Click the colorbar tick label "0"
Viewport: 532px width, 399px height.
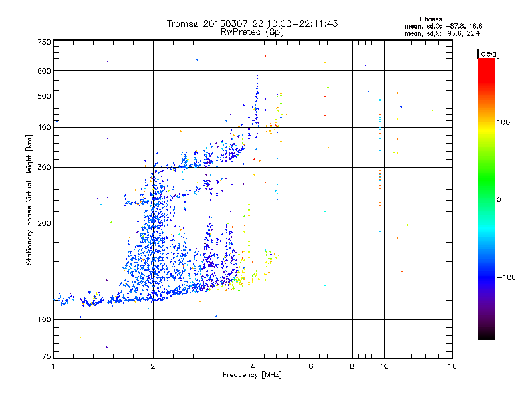(499, 200)
